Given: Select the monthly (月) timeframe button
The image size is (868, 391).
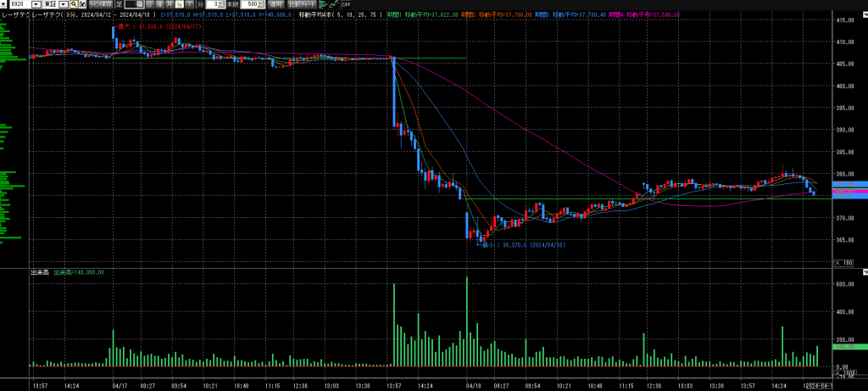Looking at the screenshot, I should click(x=170, y=4).
